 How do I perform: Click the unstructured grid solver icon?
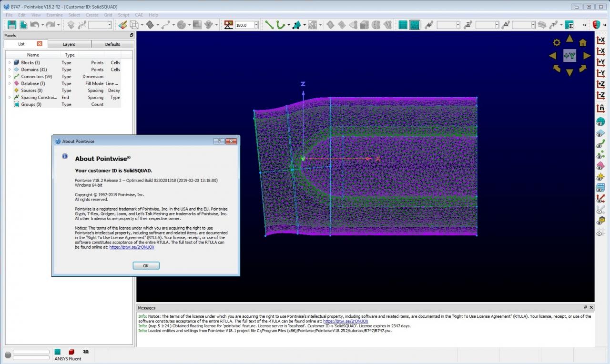[415, 25]
